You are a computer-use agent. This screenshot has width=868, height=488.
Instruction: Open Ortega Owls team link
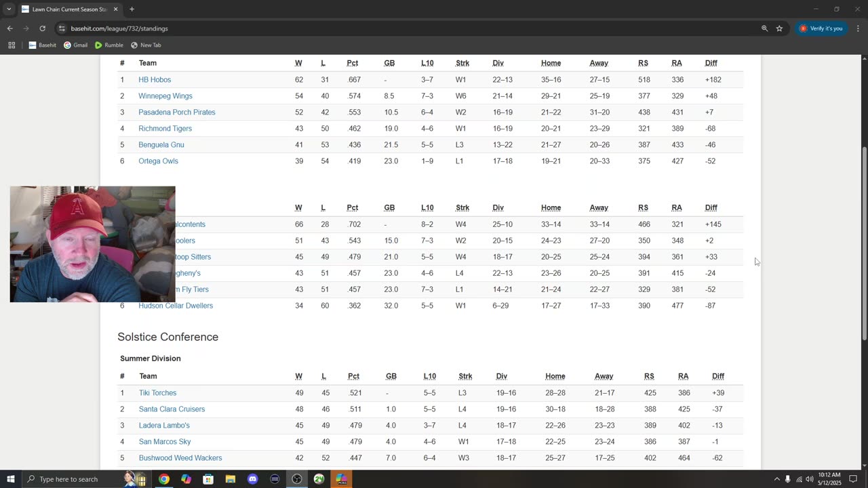click(159, 161)
